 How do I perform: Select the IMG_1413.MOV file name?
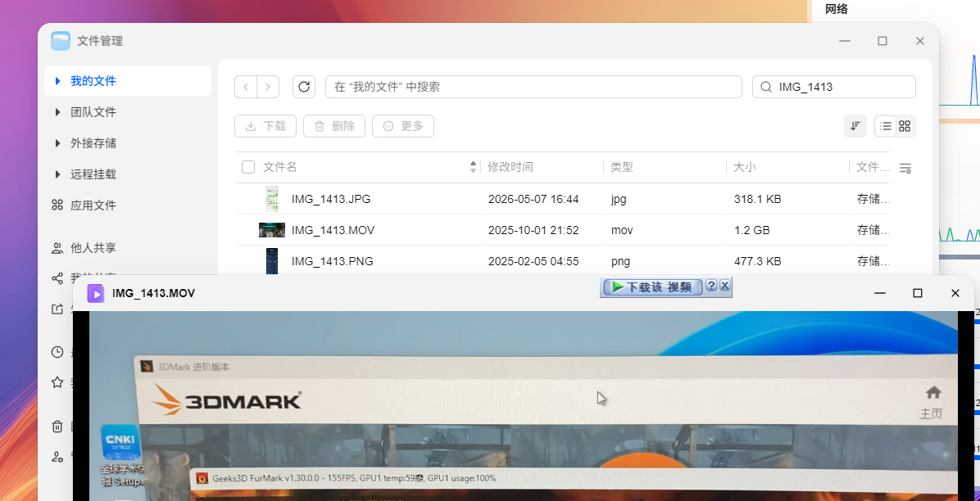click(333, 230)
